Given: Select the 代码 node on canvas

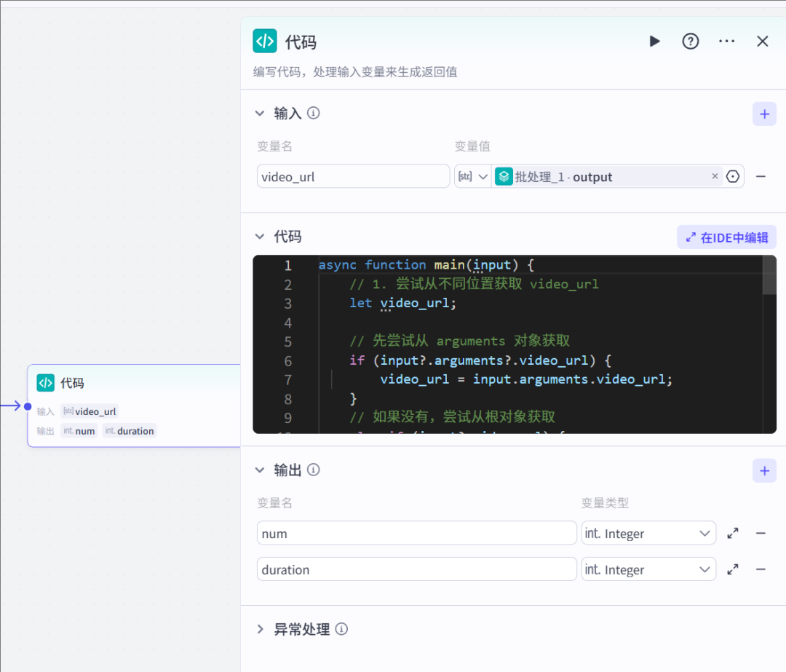Looking at the screenshot, I should pyautogui.click(x=134, y=406).
